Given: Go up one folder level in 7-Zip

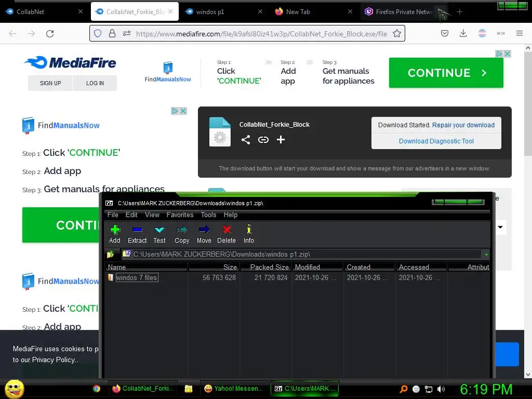Looking at the screenshot, I should 110,254.
